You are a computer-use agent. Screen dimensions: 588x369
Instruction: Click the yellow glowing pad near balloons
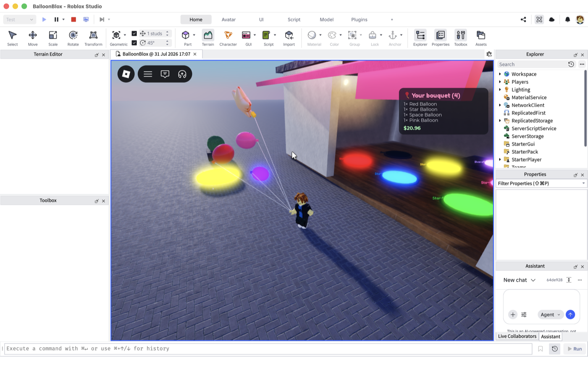point(218,177)
